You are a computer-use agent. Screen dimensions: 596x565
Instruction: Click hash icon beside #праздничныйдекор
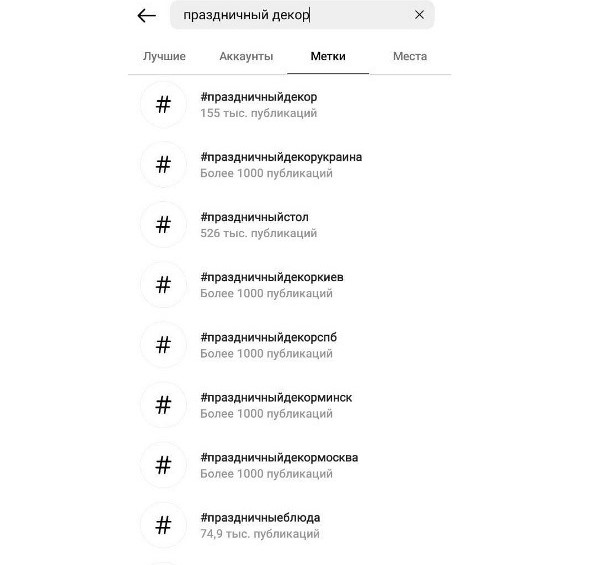pos(163,104)
